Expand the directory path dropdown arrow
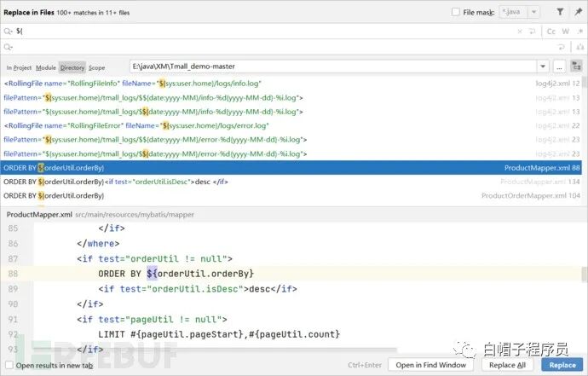Screen dimensions: 588x376 tap(543, 67)
